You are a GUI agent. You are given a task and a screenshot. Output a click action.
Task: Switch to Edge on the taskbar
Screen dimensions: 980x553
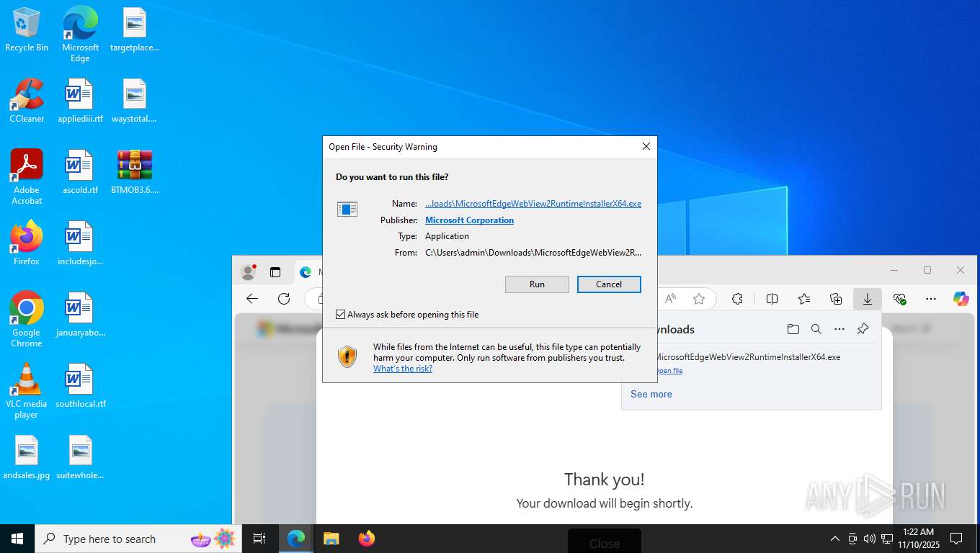click(296, 539)
